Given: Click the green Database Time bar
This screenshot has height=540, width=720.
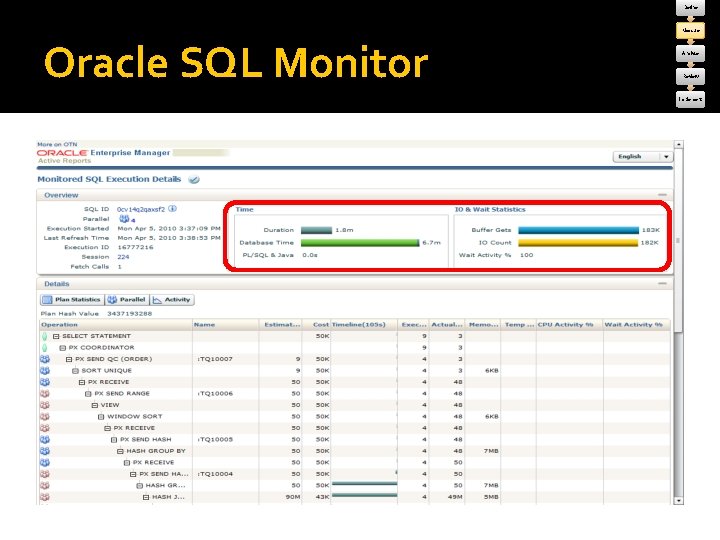Looking at the screenshot, I should 360,242.
